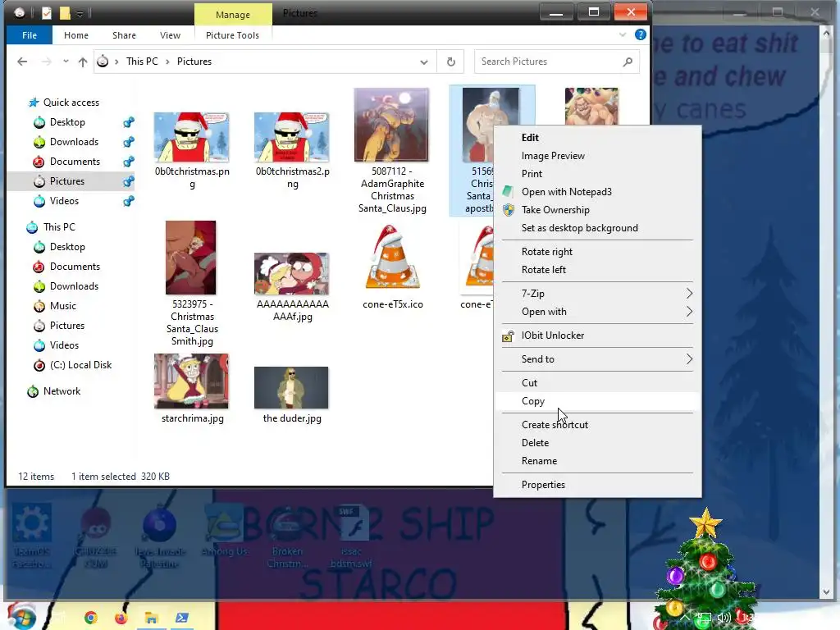Choose Cut from context menu
Image resolution: width=840 pixels, height=630 pixels.
pos(597,383)
